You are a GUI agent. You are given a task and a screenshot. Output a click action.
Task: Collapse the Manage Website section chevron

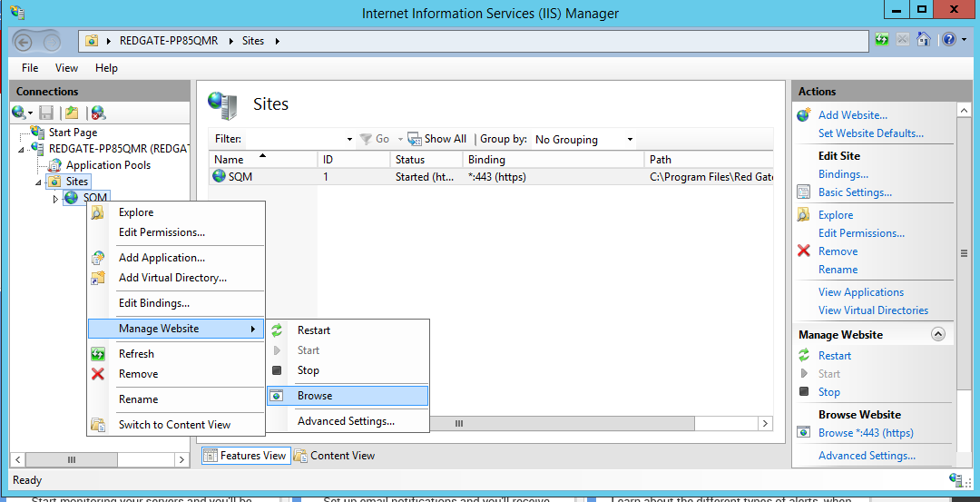938,335
